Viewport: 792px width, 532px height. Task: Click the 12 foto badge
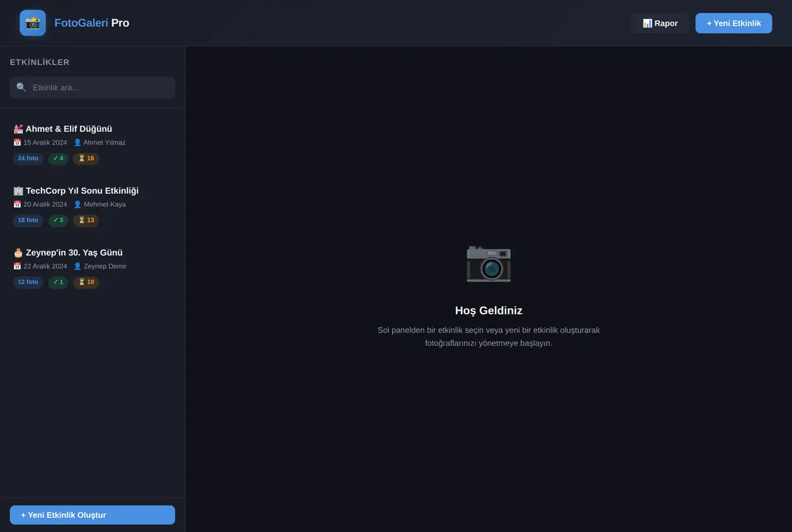pyautogui.click(x=28, y=283)
